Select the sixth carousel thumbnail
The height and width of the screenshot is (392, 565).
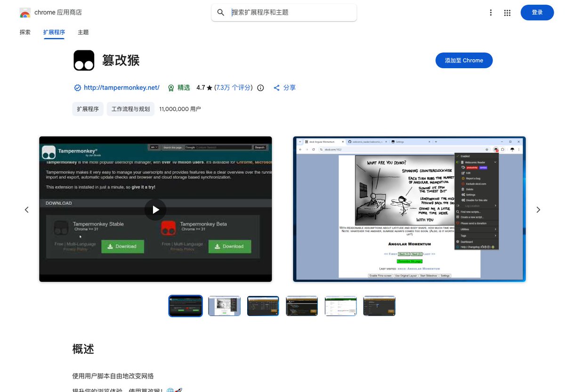379,306
